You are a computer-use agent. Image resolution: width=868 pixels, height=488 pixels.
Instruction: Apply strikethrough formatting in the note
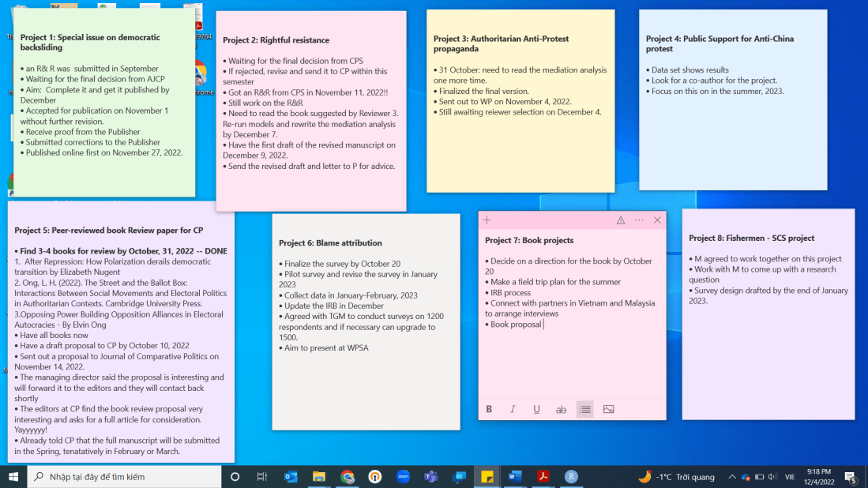tap(561, 409)
